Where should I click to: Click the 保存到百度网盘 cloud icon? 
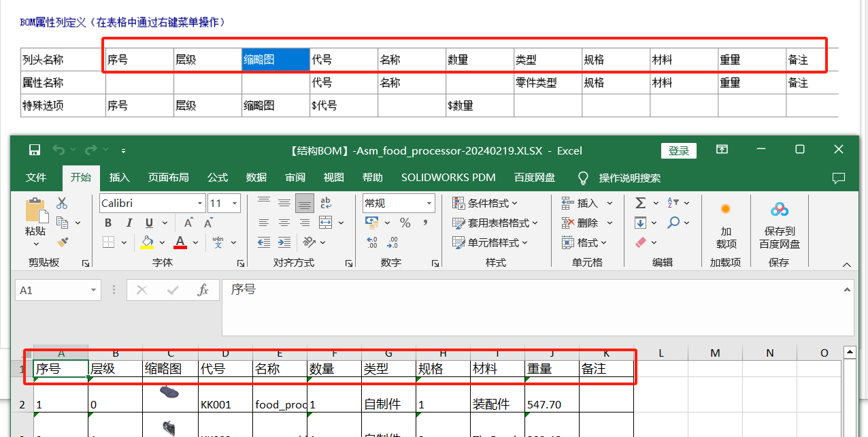[780, 208]
